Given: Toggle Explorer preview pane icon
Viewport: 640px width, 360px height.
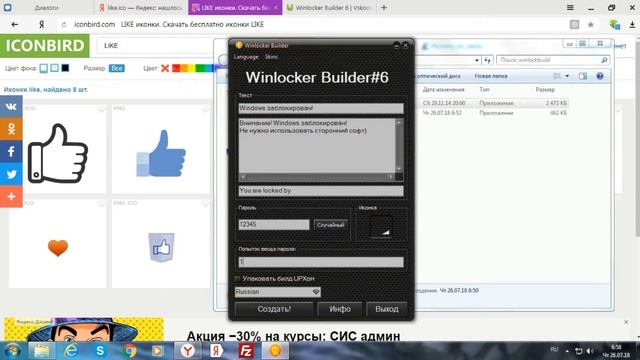Looking at the screenshot, I should coord(583,76).
